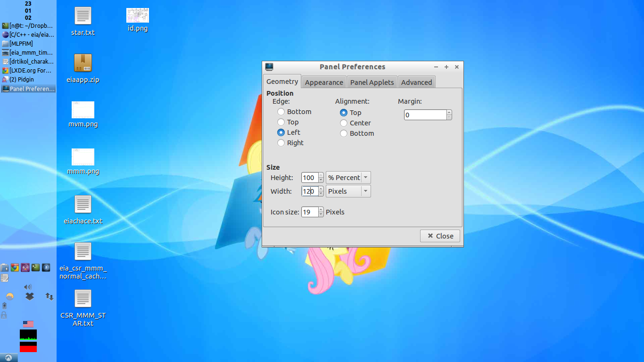
Task: Increase the Icon size with up arrow
Action: click(321, 209)
